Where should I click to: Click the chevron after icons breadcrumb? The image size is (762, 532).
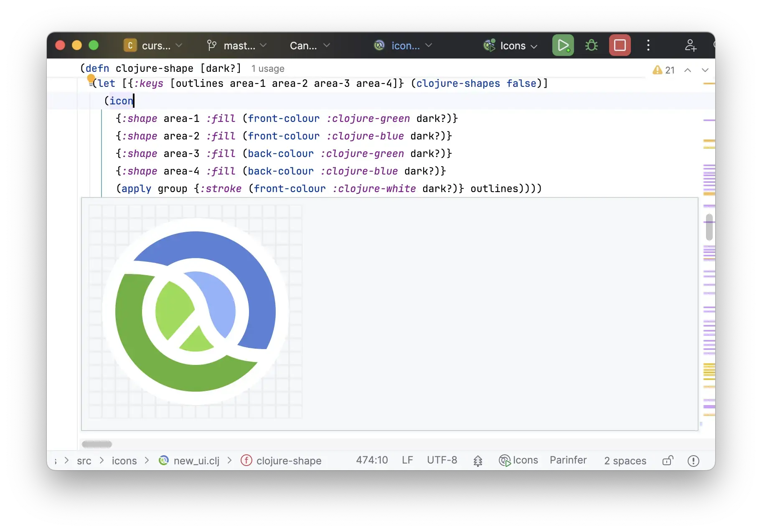click(147, 460)
